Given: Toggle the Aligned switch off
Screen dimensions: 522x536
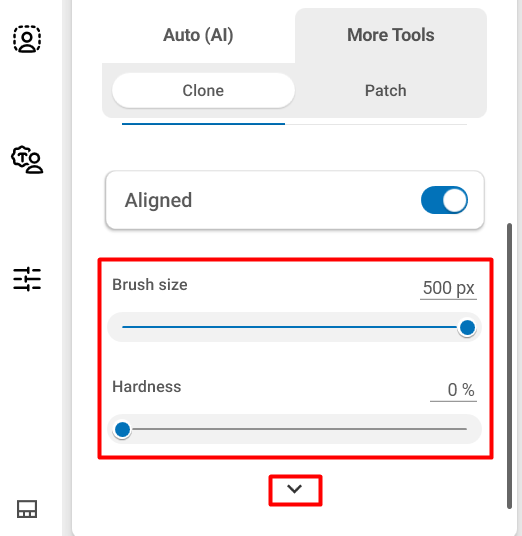Looking at the screenshot, I should tap(444, 200).
